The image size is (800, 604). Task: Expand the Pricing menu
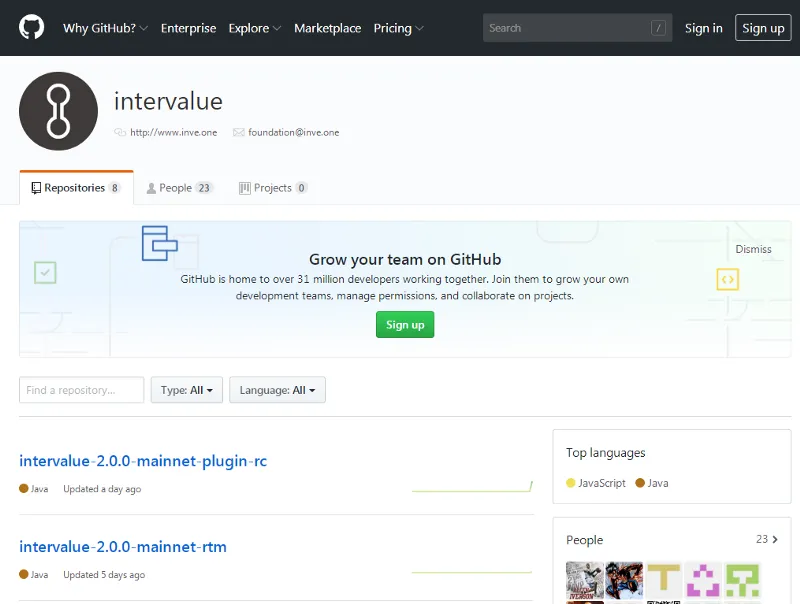[x=398, y=28]
